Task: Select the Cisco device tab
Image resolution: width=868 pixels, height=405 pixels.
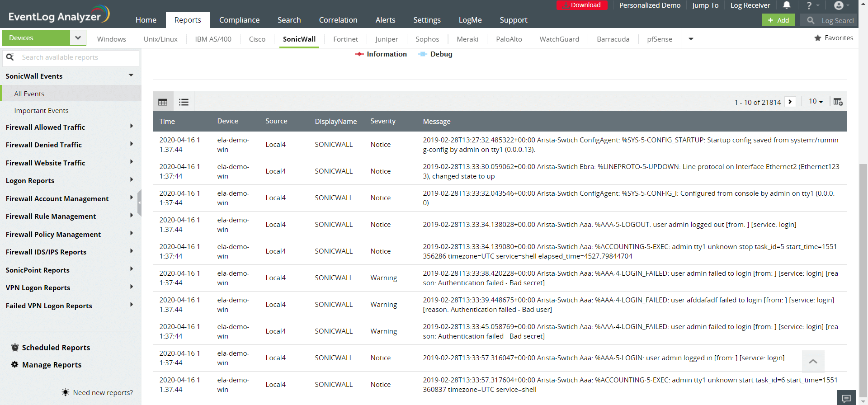Action: point(257,39)
